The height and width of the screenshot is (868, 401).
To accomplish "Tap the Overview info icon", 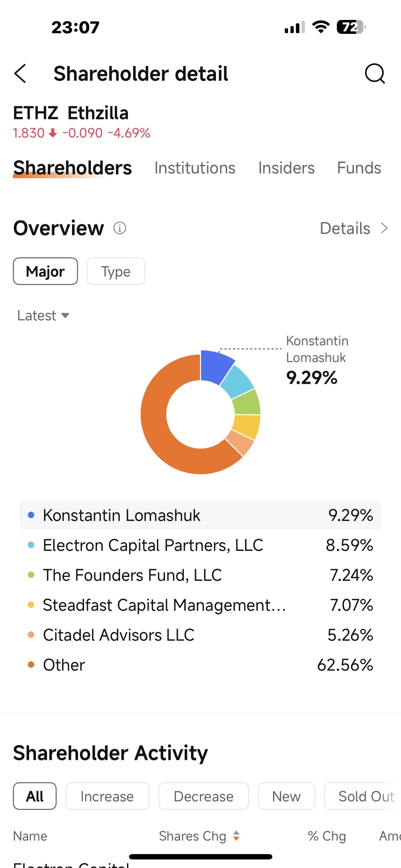I will 120,228.
